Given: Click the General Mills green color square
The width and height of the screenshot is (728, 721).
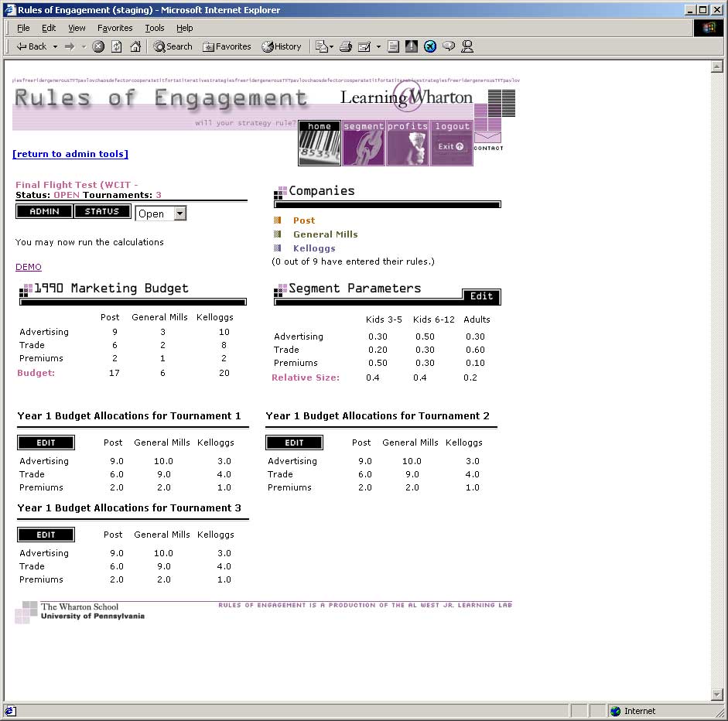Looking at the screenshot, I should pos(277,234).
